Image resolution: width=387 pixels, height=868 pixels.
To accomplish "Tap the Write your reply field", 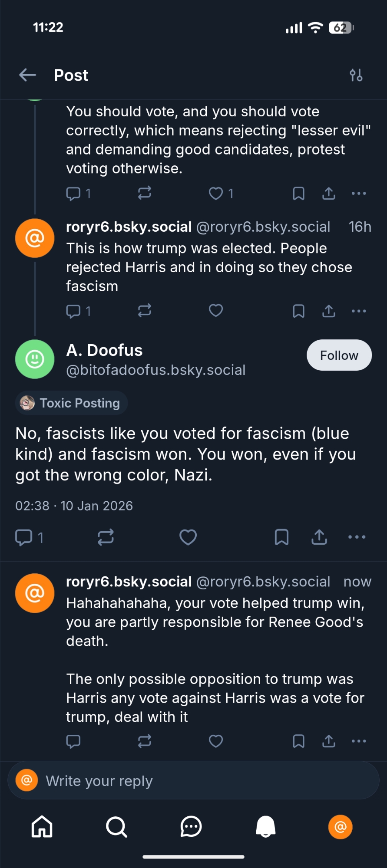I will [x=193, y=781].
